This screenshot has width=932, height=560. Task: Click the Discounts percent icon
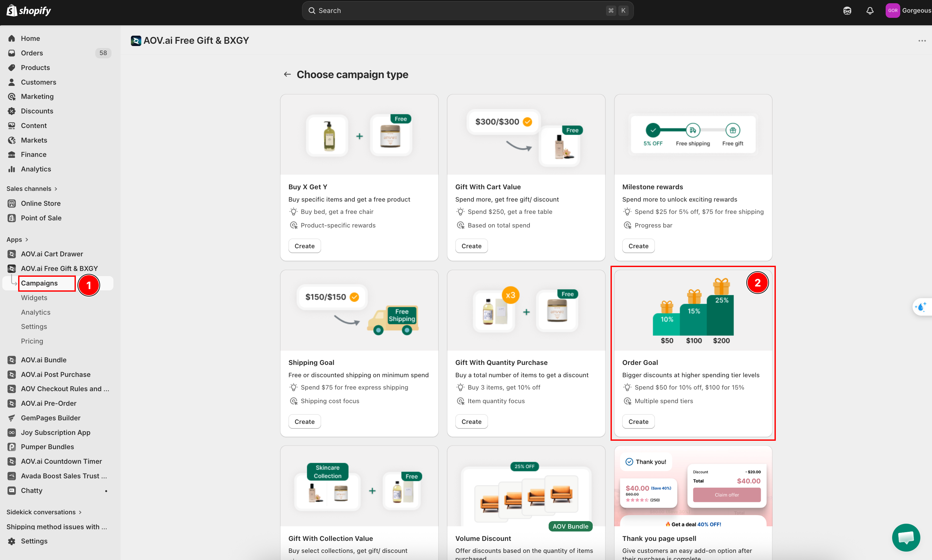[12, 111]
